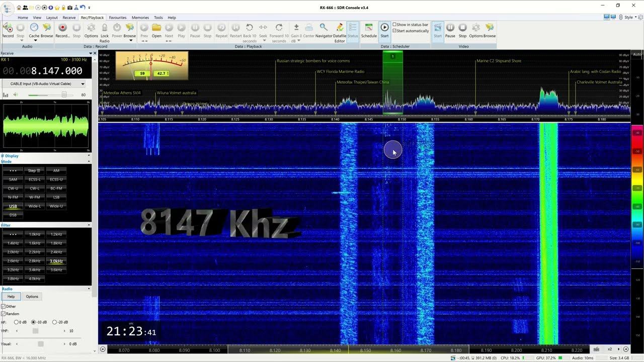Click the data Record... button
644x362 pixels.
pyautogui.click(x=62, y=30)
